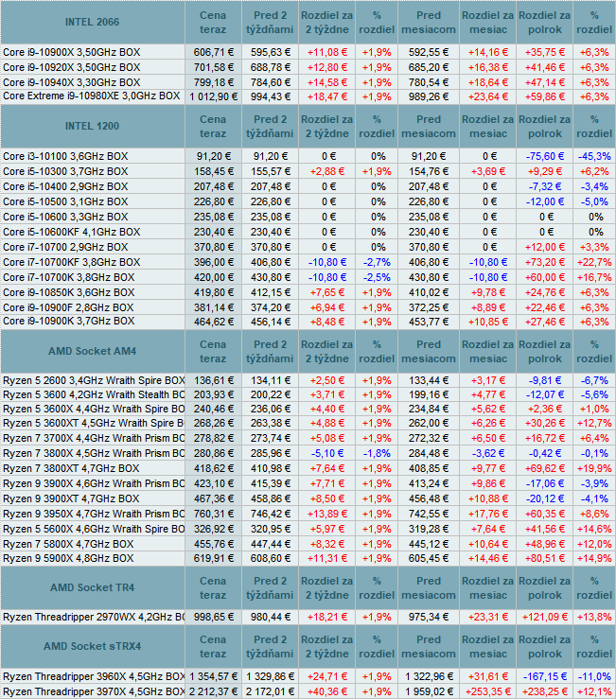The height and width of the screenshot is (699, 616).
Task: Click Ryzen Threadripper 3960X 4,5GHz BOX name
Action: click(94, 676)
